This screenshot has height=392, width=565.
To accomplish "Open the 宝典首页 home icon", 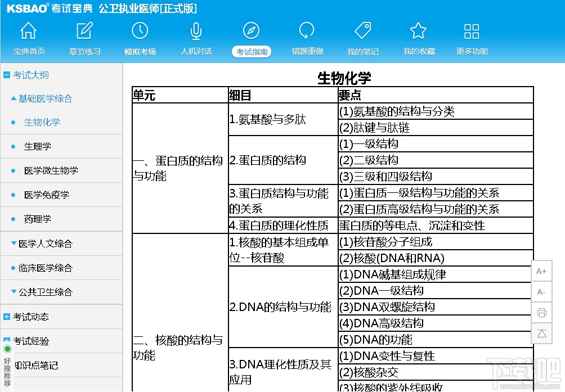I will coord(29,30).
